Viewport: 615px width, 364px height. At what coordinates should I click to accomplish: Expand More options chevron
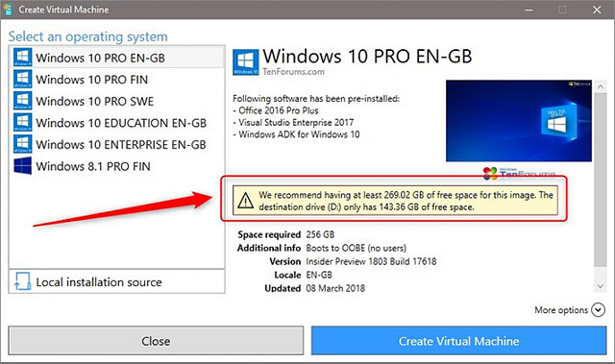(598, 310)
